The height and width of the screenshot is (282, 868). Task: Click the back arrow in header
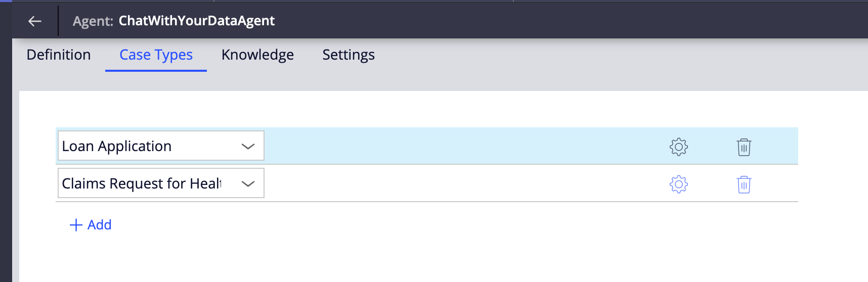34,21
